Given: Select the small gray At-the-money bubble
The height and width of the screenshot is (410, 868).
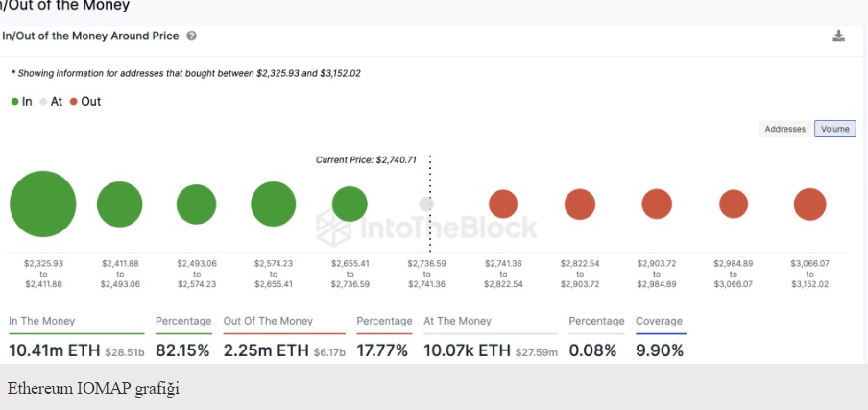Looking at the screenshot, I should (x=425, y=205).
